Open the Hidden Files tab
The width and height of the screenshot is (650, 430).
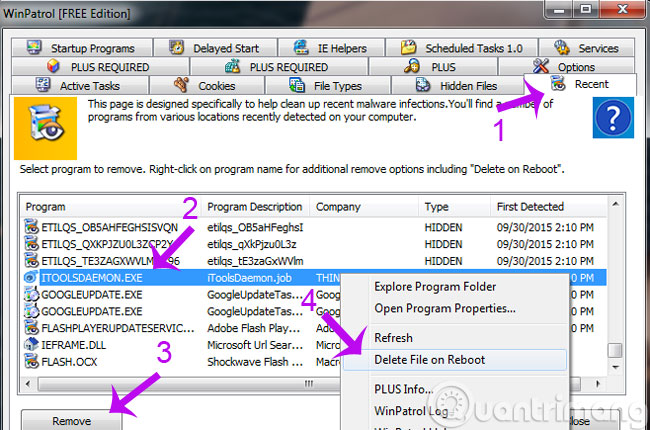pos(458,85)
